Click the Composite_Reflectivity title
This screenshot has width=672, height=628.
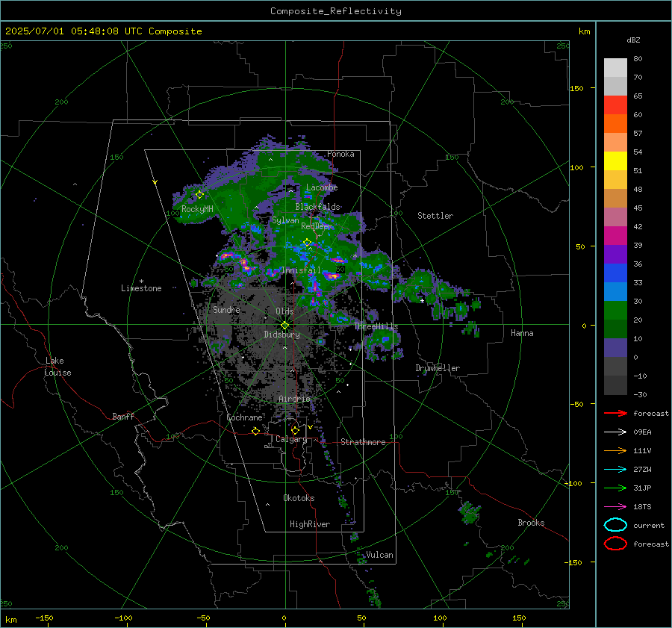335,11
